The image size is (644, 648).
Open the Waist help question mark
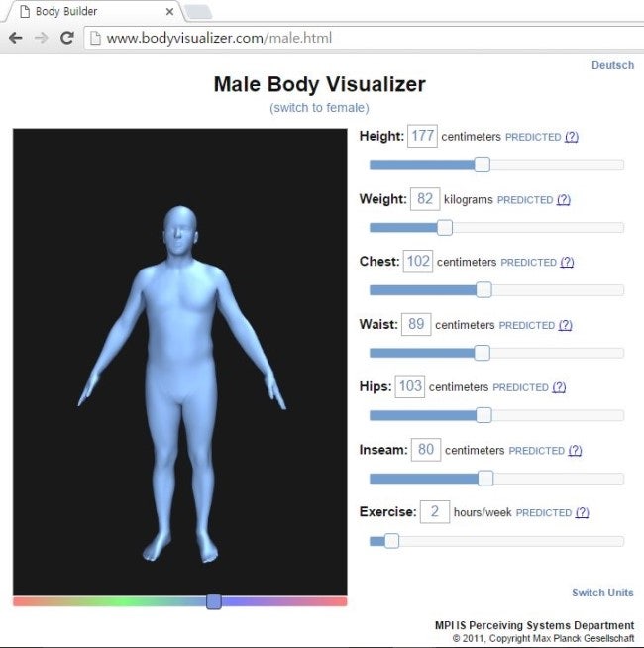click(565, 325)
